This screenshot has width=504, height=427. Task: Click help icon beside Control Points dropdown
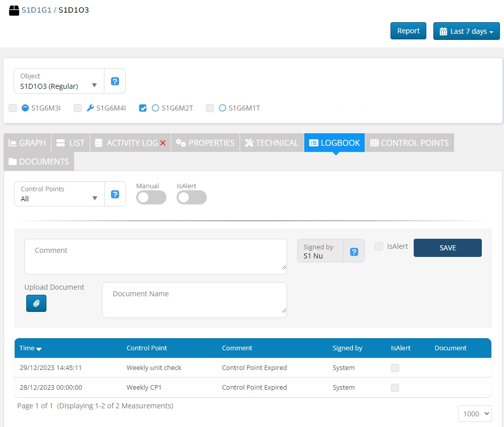pyautogui.click(x=115, y=194)
